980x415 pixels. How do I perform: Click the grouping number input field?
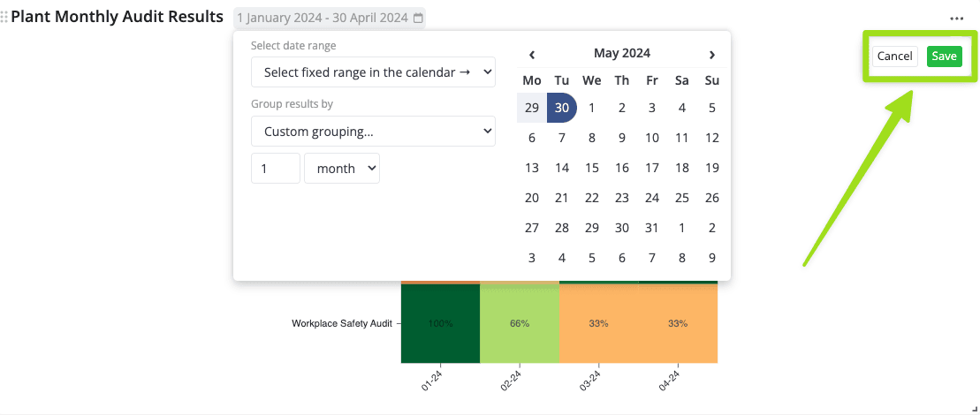point(275,168)
